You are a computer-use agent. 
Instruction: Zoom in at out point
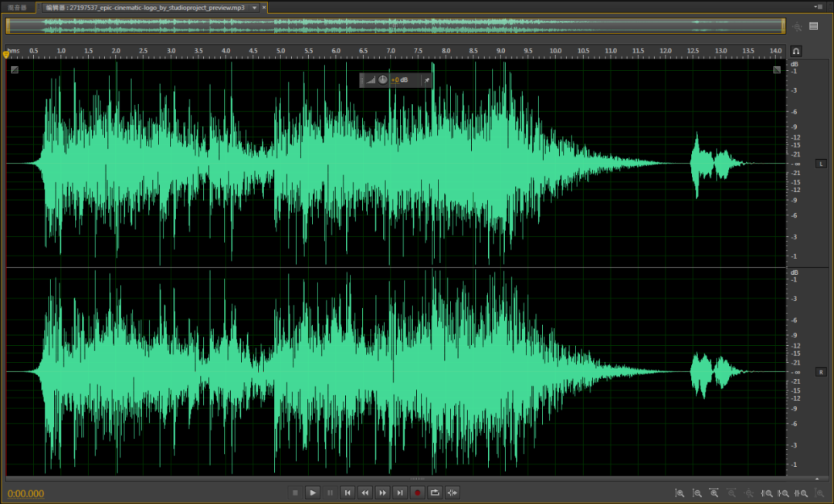pos(784,493)
